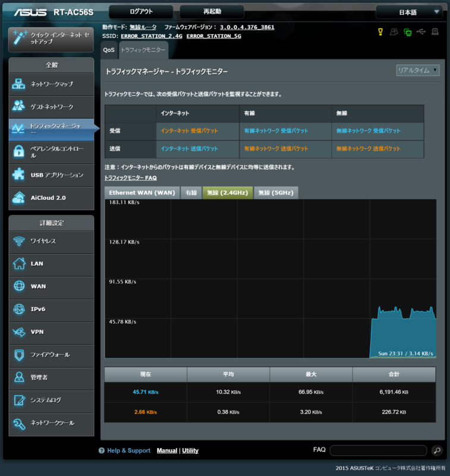Image resolution: width=450 pixels, height=476 pixels.
Task: Select the 有線 graph tab
Action: tap(191, 193)
